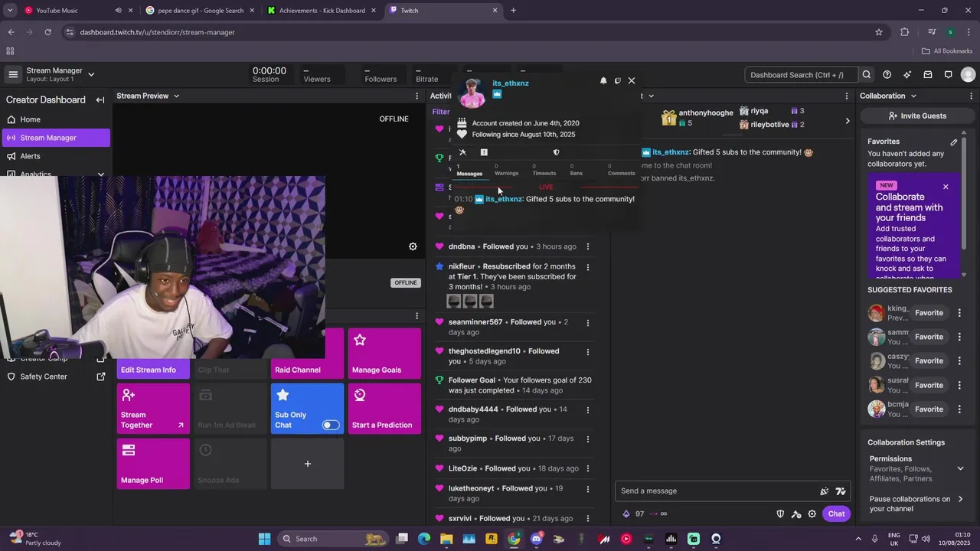Open the Stream Preview settings gear
Screen dimensions: 980x551
413,246
